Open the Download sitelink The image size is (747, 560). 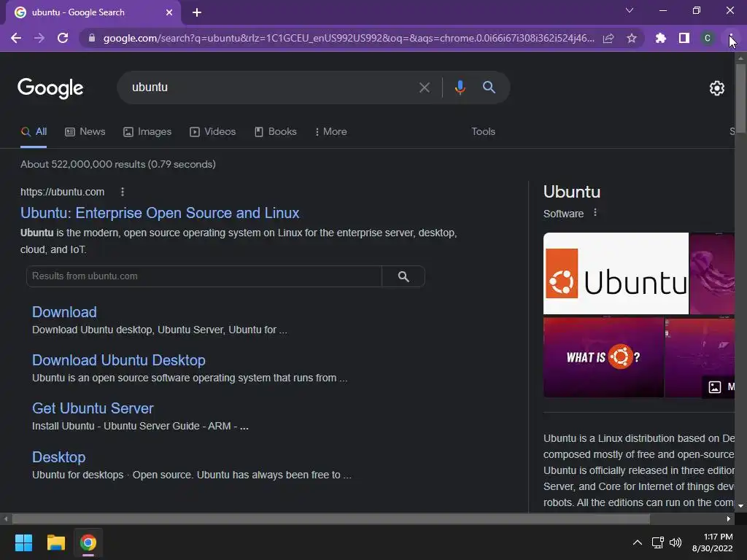tap(64, 312)
